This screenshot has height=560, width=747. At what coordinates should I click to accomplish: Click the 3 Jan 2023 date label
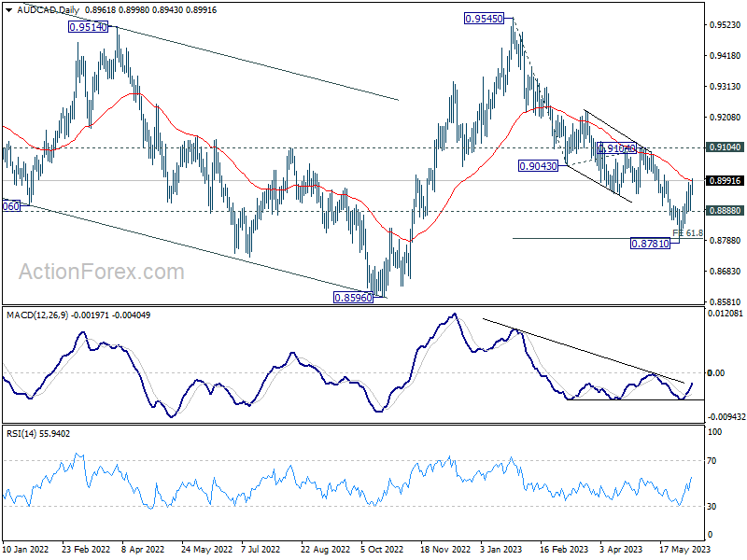(x=500, y=550)
